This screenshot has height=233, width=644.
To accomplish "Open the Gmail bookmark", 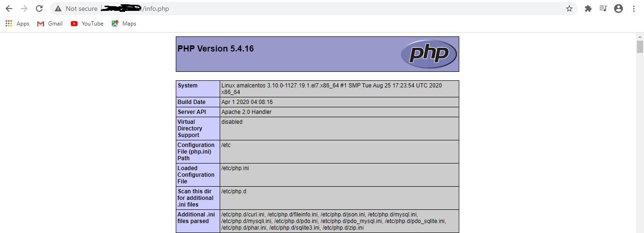I will pyautogui.click(x=50, y=24).
